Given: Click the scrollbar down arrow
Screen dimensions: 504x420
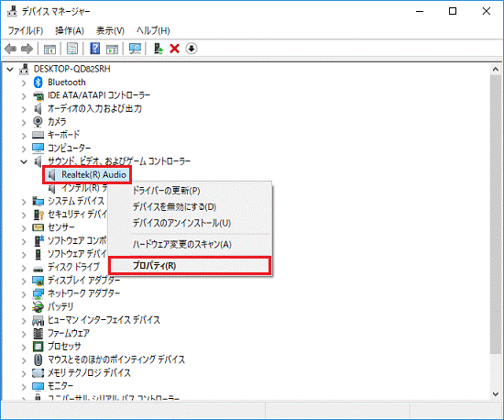Looking at the screenshot, I should [x=496, y=394].
